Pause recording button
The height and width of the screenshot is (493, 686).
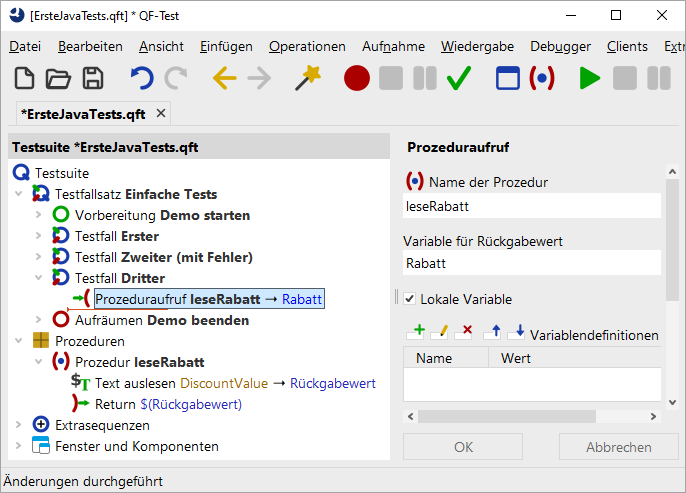(425, 78)
